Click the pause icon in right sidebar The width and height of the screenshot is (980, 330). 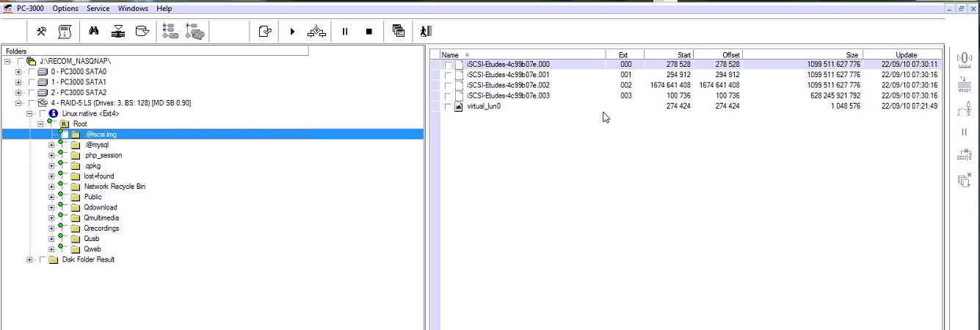(965, 132)
